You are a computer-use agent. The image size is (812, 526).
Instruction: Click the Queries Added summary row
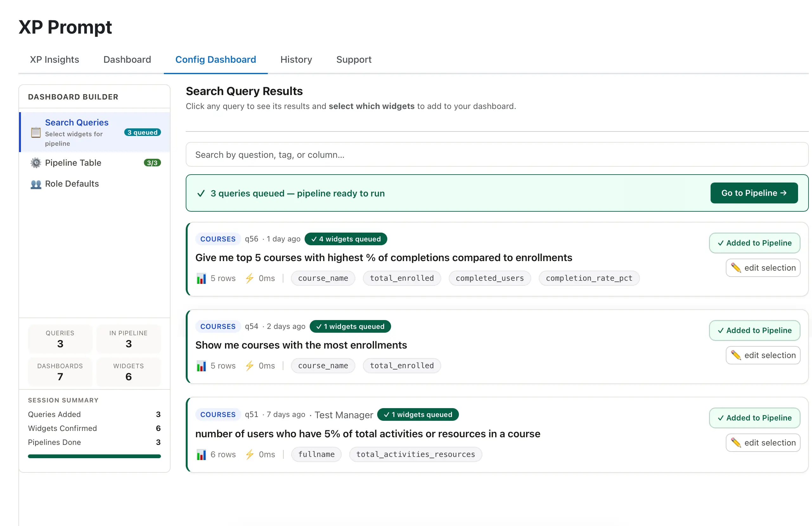[94, 414]
